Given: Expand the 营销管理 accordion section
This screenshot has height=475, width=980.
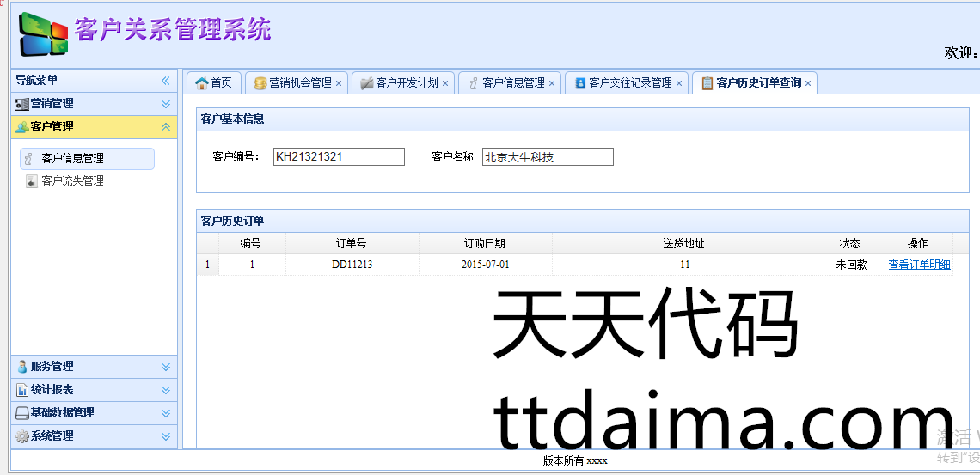Looking at the screenshot, I should click(x=166, y=104).
